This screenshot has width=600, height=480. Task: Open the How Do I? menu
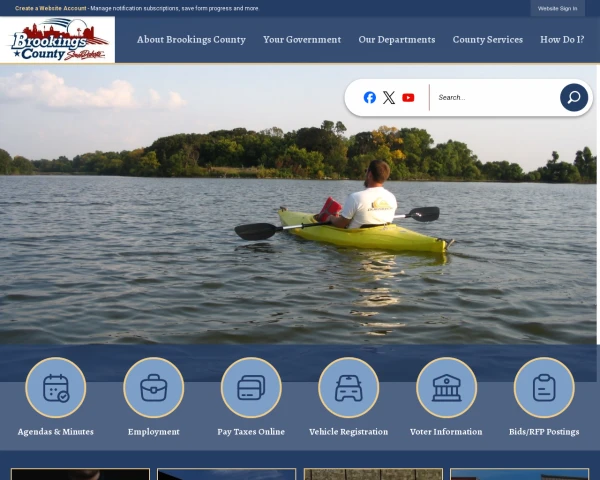click(562, 40)
